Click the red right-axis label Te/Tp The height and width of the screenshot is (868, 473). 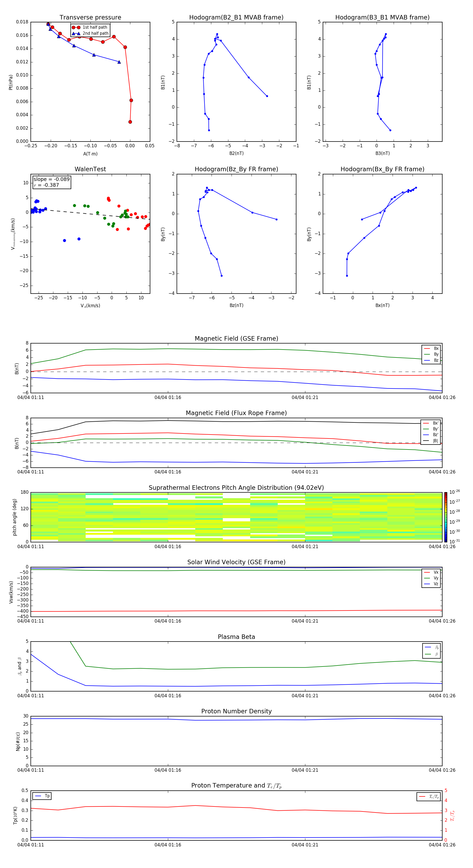453,816
